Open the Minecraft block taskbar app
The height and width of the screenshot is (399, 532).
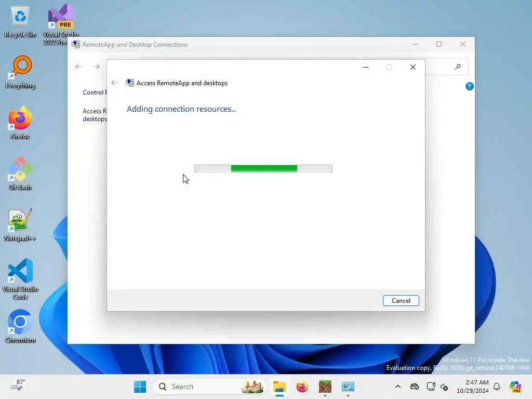click(x=325, y=387)
